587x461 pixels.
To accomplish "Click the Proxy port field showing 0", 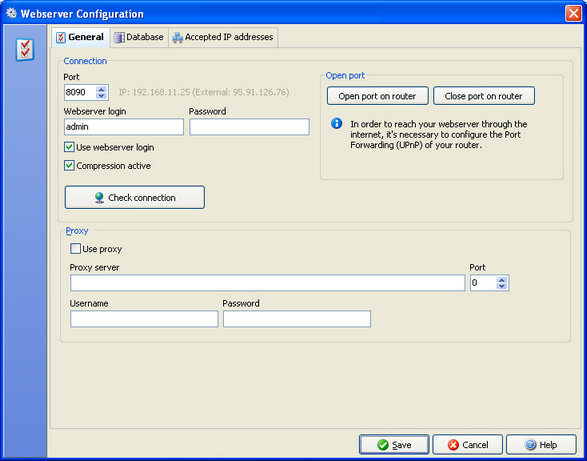I will [x=483, y=283].
